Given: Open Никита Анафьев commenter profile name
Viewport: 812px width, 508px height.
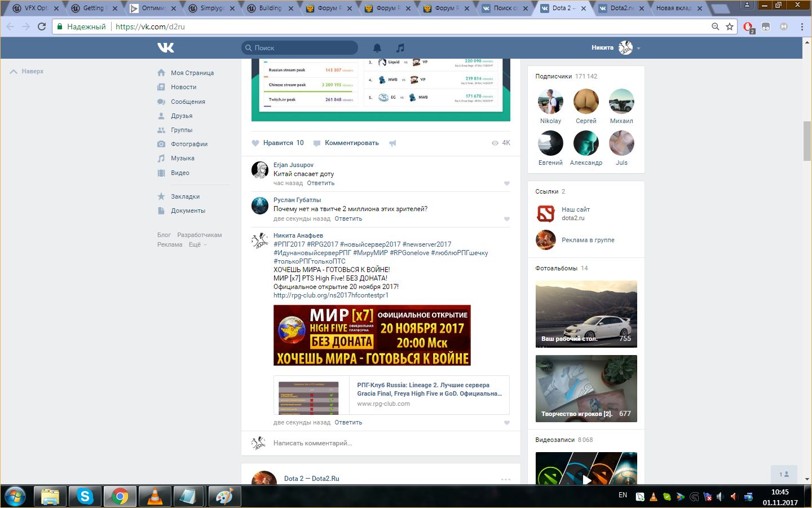Looking at the screenshot, I should tap(298, 235).
